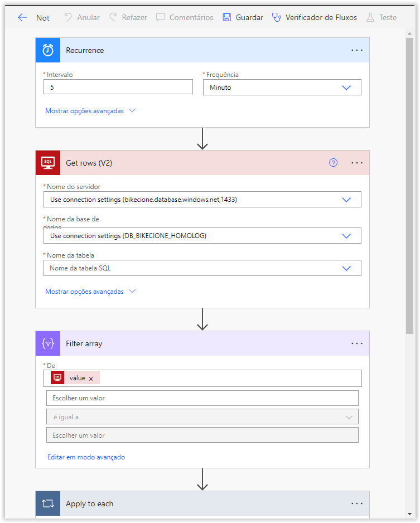The width and height of the screenshot is (420, 523).
Task: Open the Nome da tabela SQL dropdown
Action: pyautogui.click(x=202, y=268)
